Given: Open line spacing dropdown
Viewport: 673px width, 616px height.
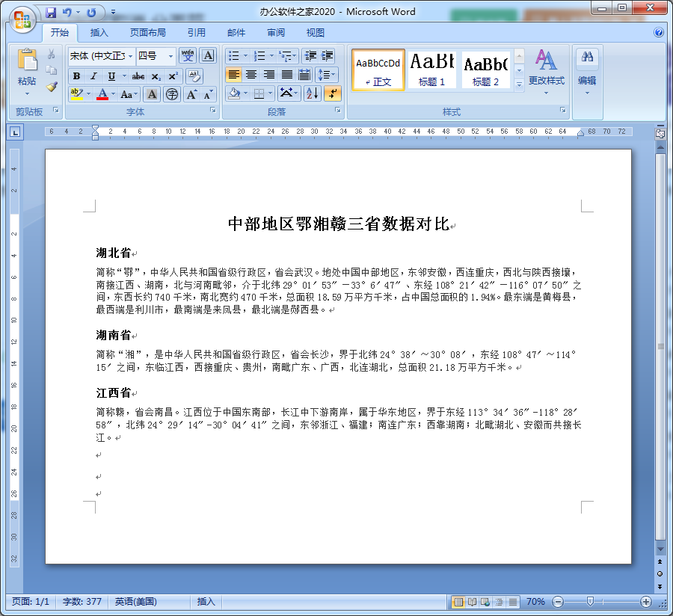Looking at the screenshot, I should 327,75.
